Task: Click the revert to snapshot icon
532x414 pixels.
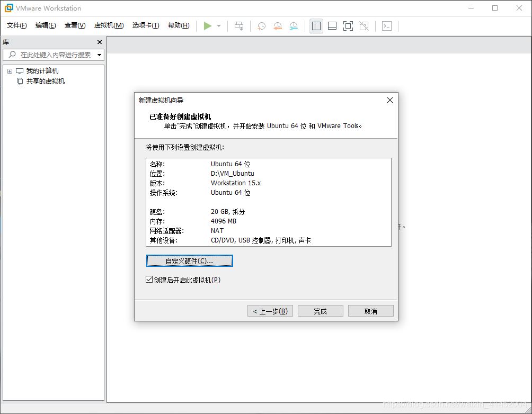Action: (x=277, y=26)
